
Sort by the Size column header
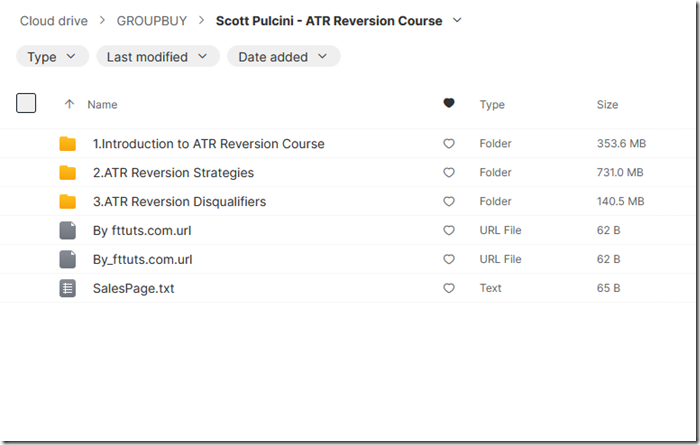(x=608, y=104)
